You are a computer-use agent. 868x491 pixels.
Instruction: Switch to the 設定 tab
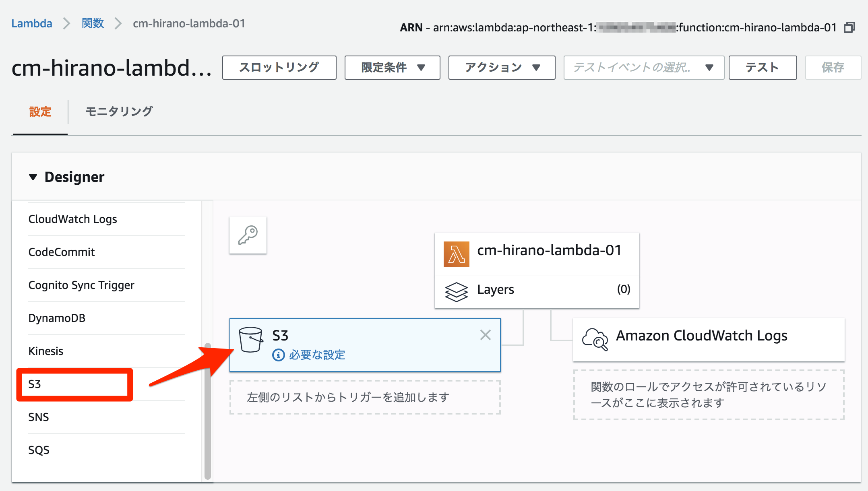tap(40, 111)
